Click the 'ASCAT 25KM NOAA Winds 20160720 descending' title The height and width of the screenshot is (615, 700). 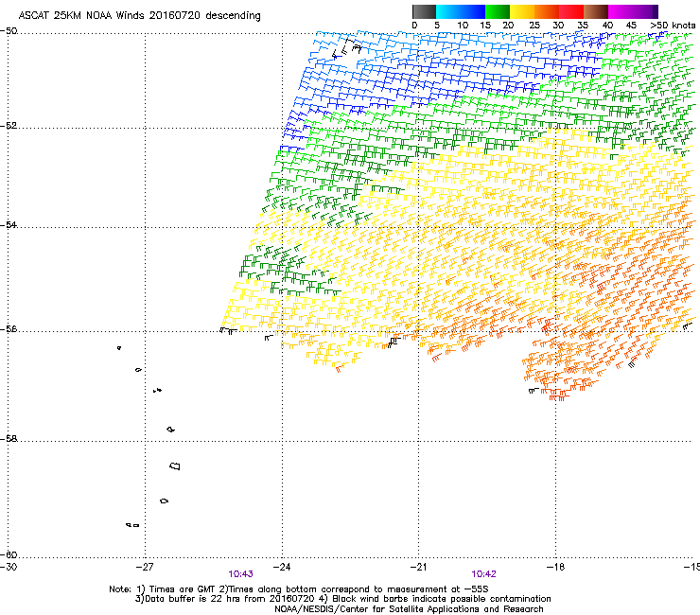(139, 16)
